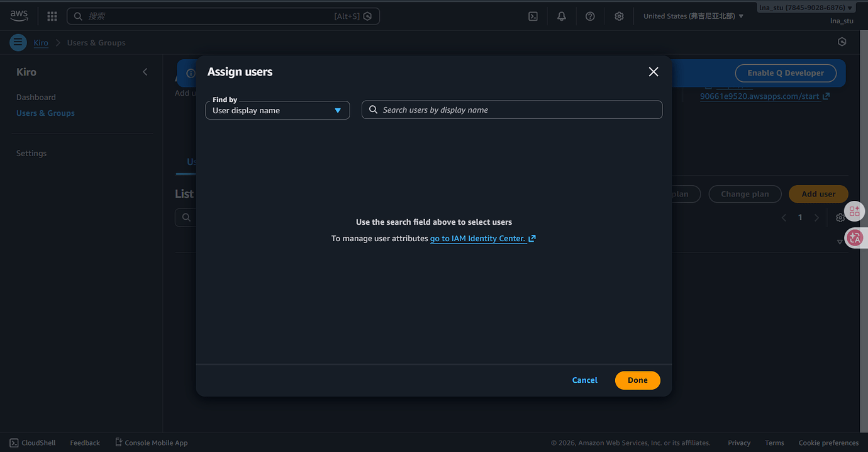This screenshot has height=452, width=868.
Task: Click the Change plan button
Action: point(745,194)
